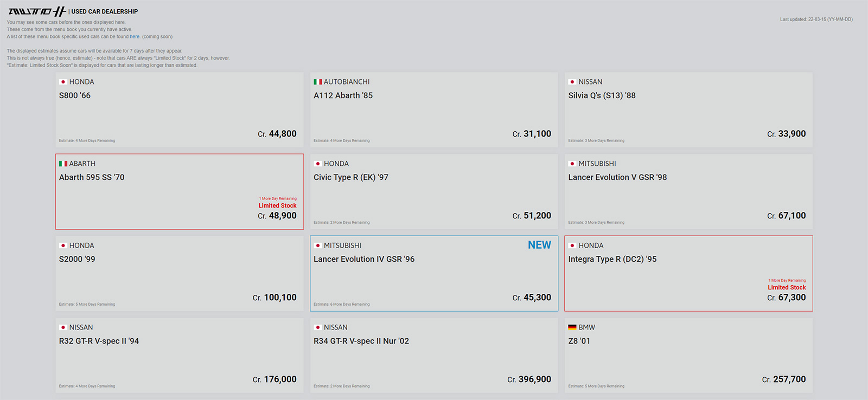This screenshot has width=868, height=400.
Task: Open the R32 GT-R V-spec II '94 card
Action: pos(179,356)
